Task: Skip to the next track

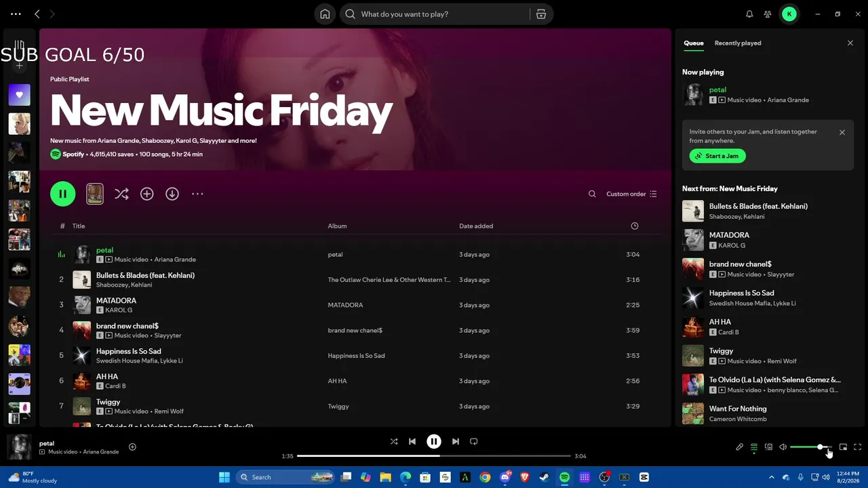Action: click(456, 441)
